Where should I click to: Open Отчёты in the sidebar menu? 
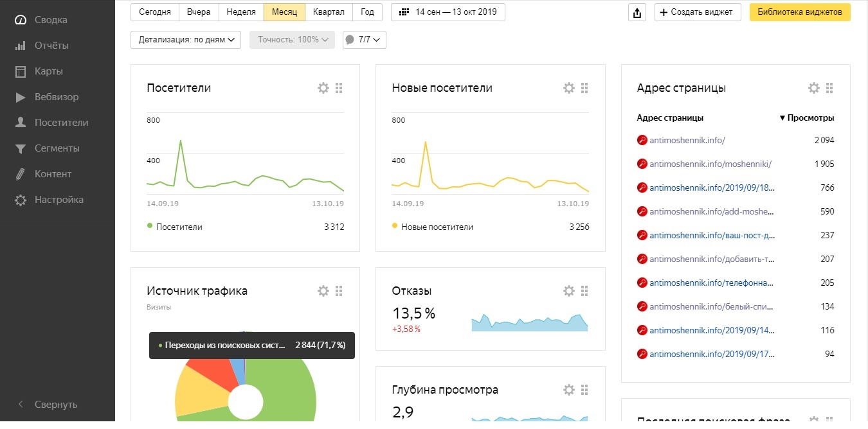coord(51,46)
